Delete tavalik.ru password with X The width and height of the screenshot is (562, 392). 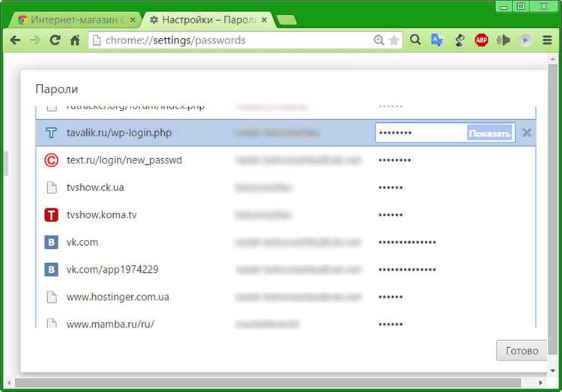pos(527,133)
